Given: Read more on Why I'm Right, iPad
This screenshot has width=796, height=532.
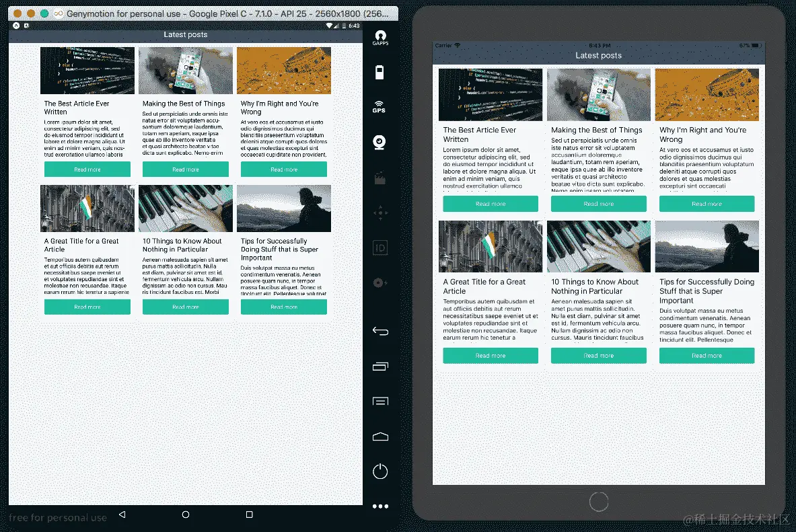Looking at the screenshot, I should [x=707, y=204].
